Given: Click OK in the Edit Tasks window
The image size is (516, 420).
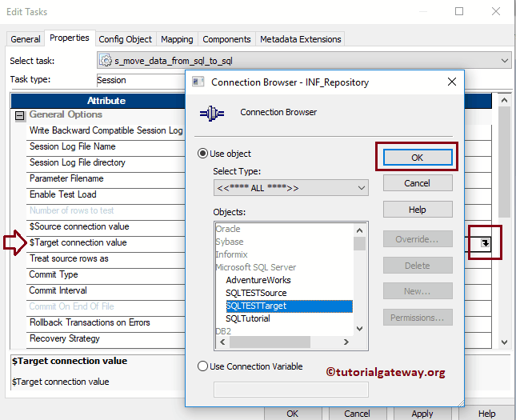Looking at the screenshot, I should pos(293,414).
